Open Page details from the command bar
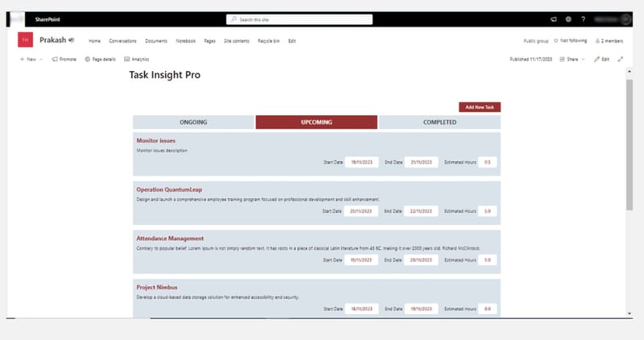Image resolution: width=644 pixels, height=340 pixels. coord(101,59)
